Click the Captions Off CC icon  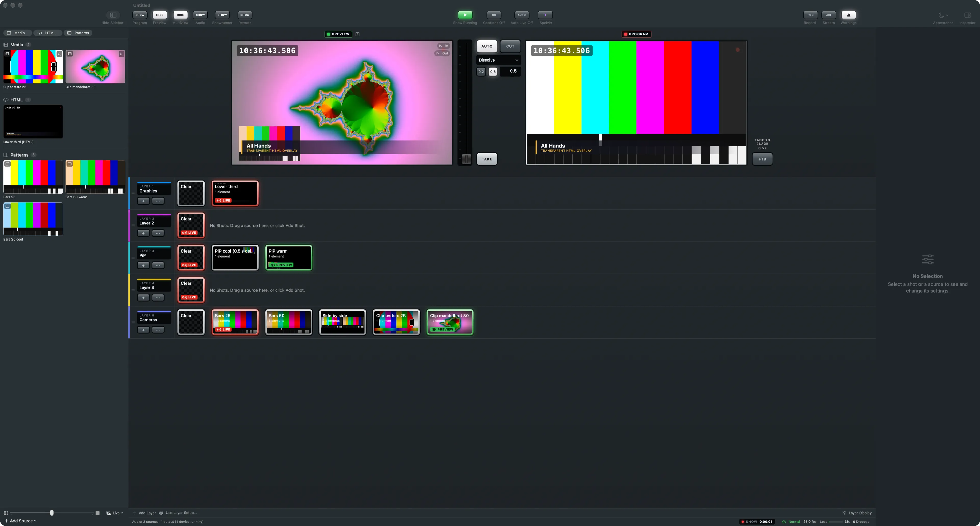coord(494,15)
